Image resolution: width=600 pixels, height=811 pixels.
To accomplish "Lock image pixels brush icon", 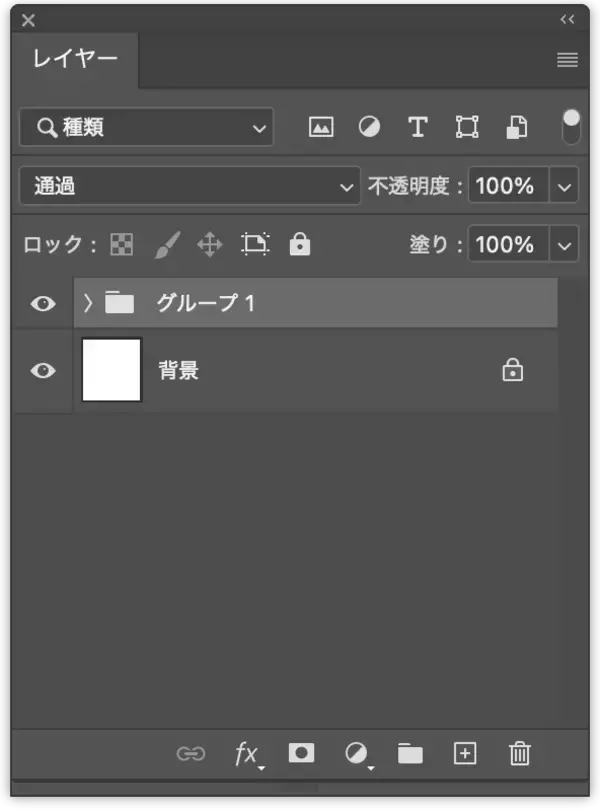I will click(x=167, y=244).
